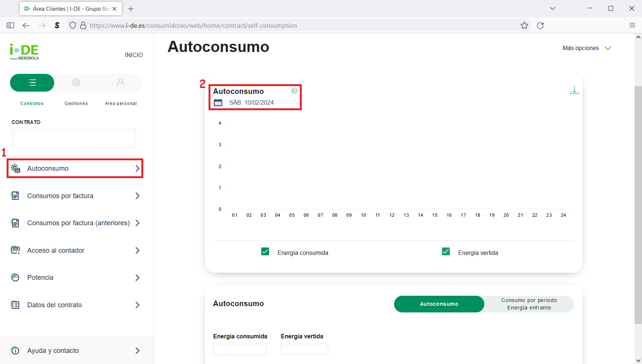
Task: Disable the Energía vertida checkbox
Action: (445, 252)
